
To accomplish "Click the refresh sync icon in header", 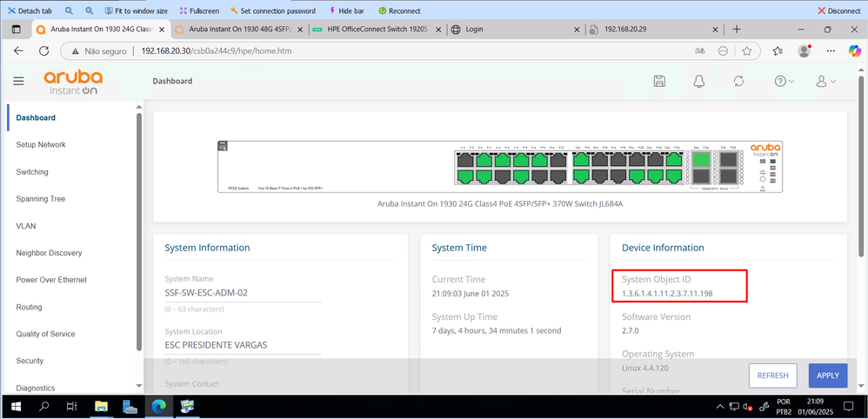I will [738, 81].
